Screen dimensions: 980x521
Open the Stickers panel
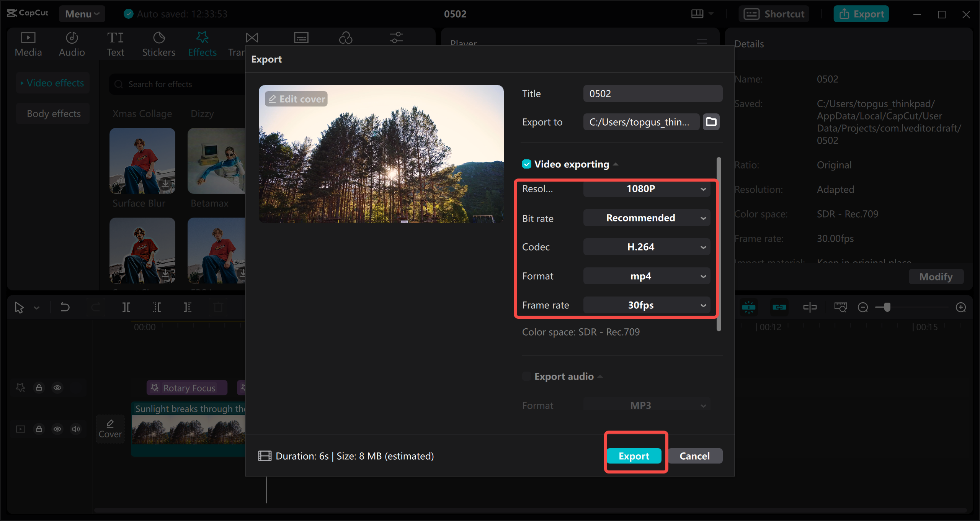click(158, 43)
